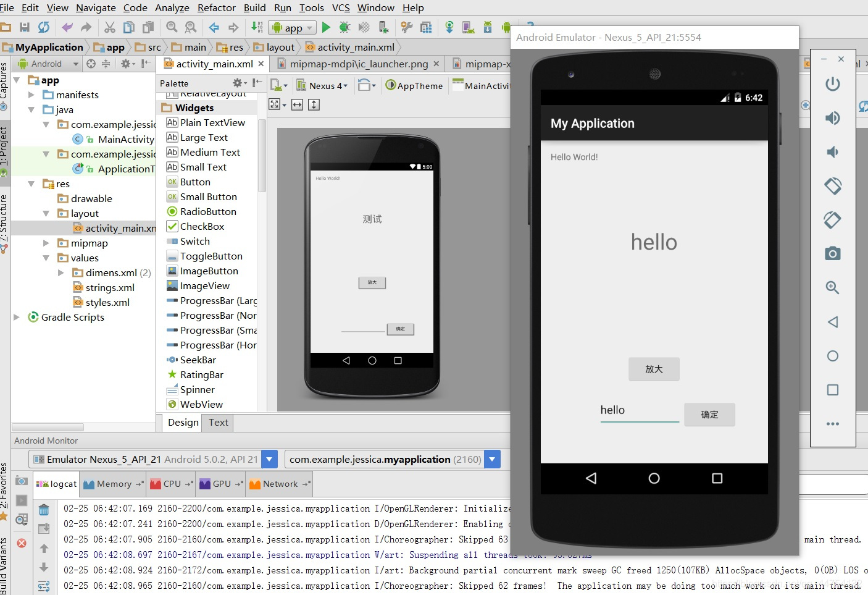Expand Gradle Scripts node

(17, 317)
